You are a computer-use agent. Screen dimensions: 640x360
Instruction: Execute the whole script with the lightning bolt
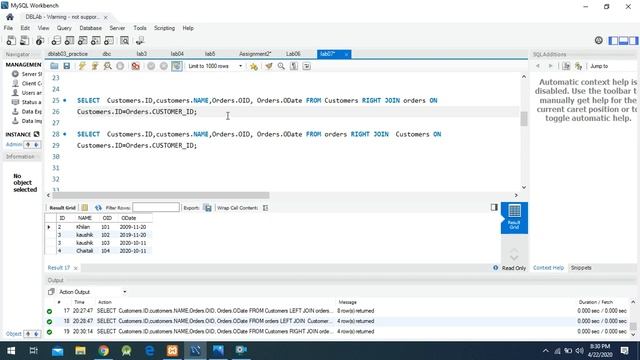pyautogui.click(x=82, y=66)
